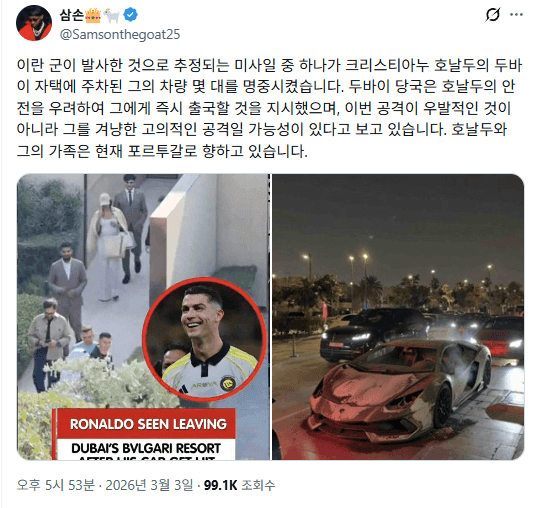
Task: Click the RONALDO SEEN LEAVING red banner
Action: coord(146,424)
